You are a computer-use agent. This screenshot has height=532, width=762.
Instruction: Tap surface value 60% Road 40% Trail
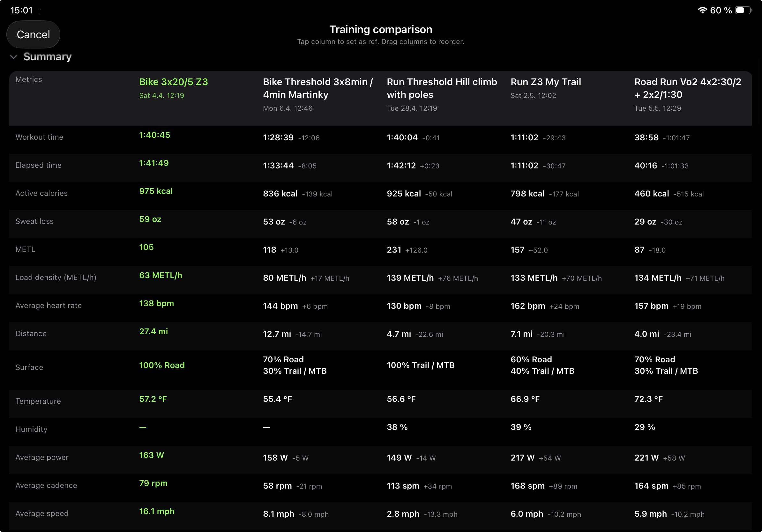[542, 365]
